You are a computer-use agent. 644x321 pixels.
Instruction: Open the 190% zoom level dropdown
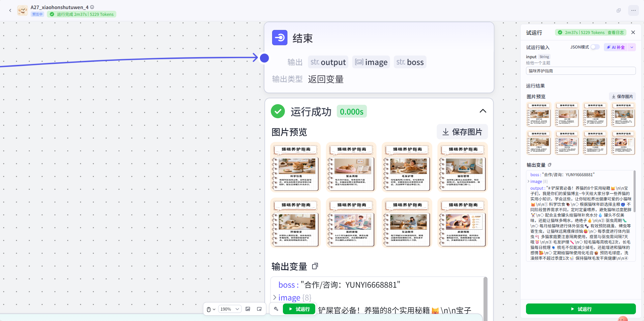click(230, 309)
